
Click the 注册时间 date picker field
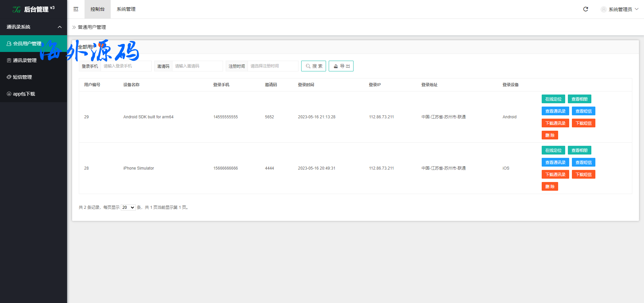point(273,66)
